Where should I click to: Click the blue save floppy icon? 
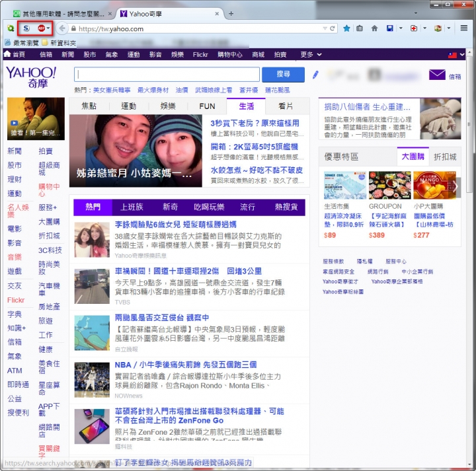pyautogui.click(x=390, y=28)
